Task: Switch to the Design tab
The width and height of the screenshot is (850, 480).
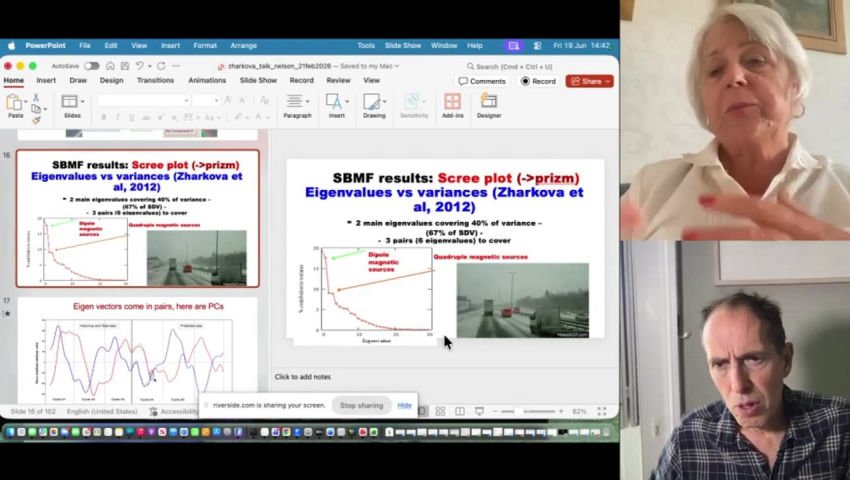Action: 111,80
